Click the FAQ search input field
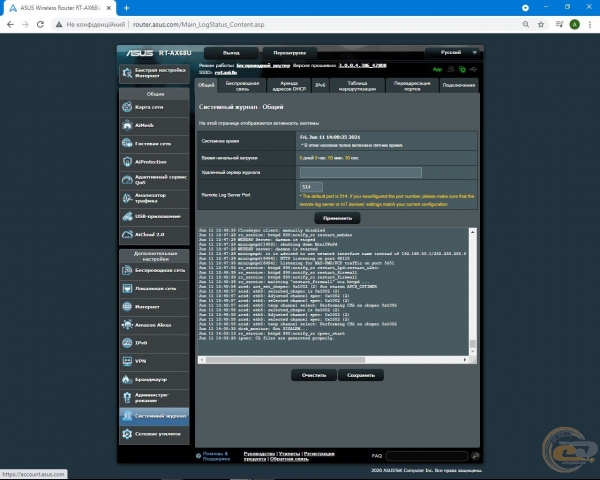The width and height of the screenshot is (600, 480). click(427, 456)
